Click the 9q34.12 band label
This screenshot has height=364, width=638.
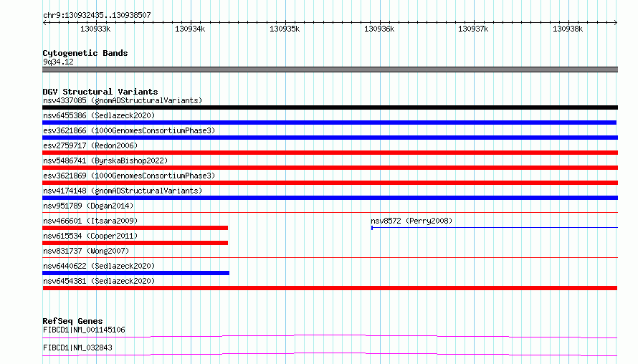coord(58,62)
